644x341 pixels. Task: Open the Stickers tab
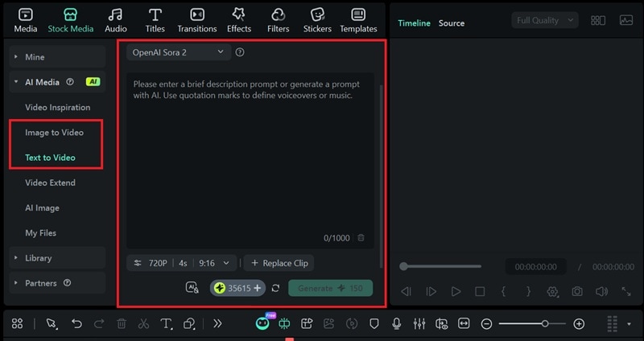[317, 21]
